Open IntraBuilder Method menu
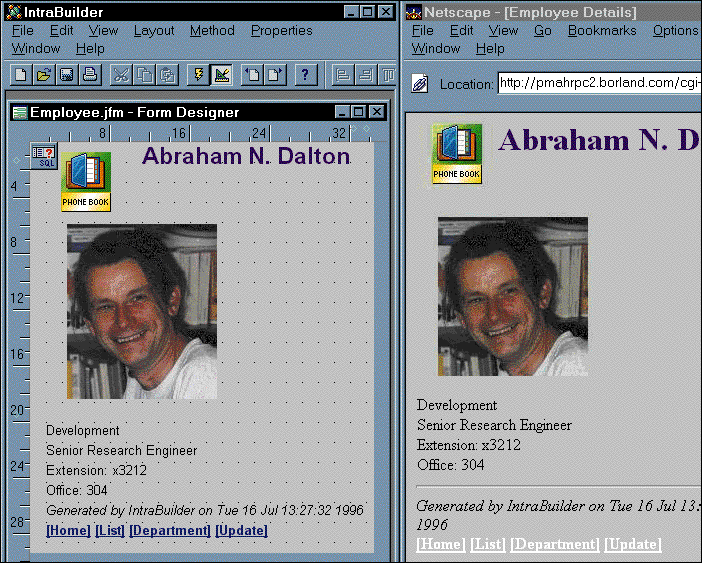 pyautogui.click(x=212, y=30)
